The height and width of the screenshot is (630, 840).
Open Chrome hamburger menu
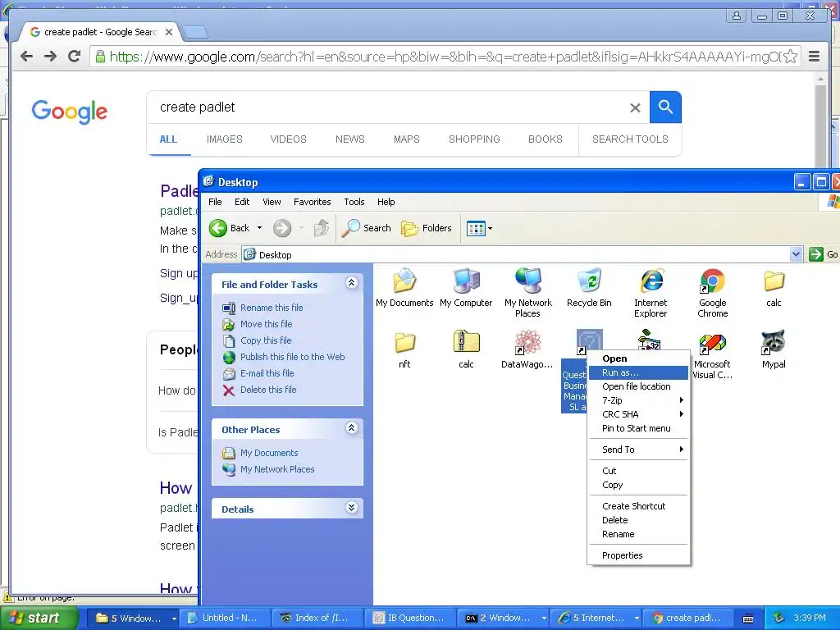point(814,57)
